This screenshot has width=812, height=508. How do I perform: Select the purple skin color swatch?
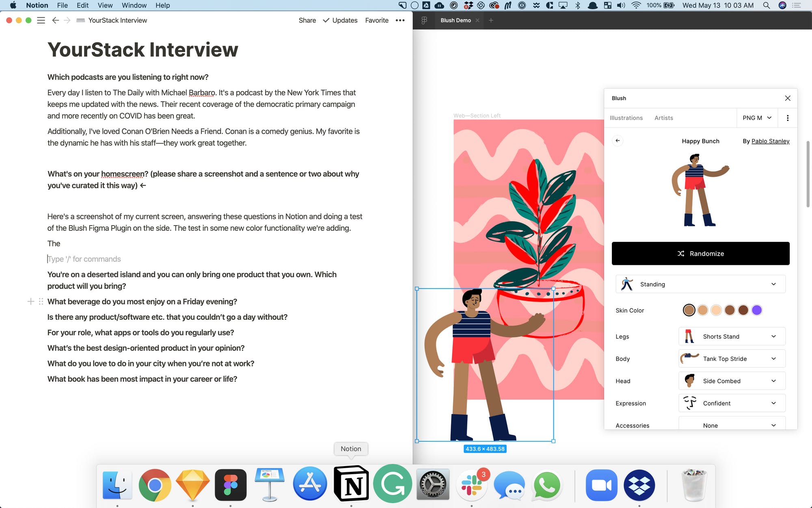coord(757,310)
